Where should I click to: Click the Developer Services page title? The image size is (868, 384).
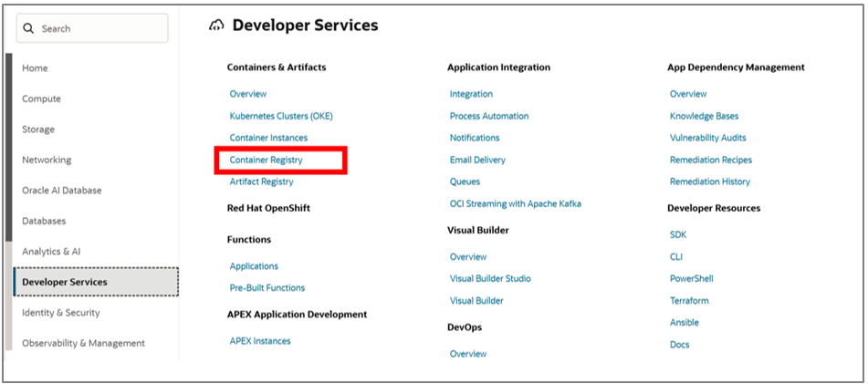pyautogui.click(x=305, y=25)
